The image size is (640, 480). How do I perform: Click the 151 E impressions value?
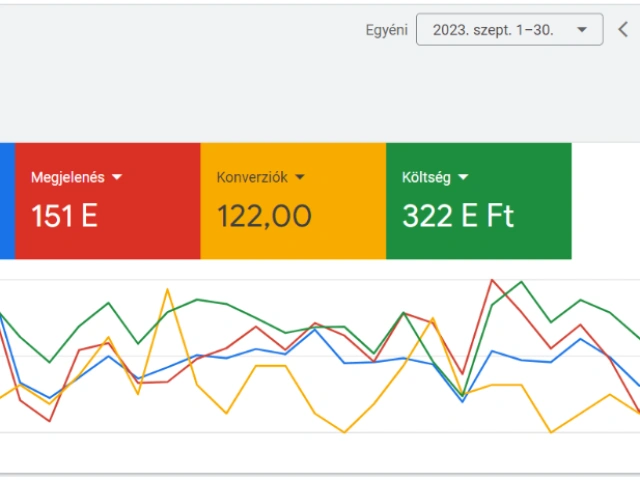[x=64, y=216]
